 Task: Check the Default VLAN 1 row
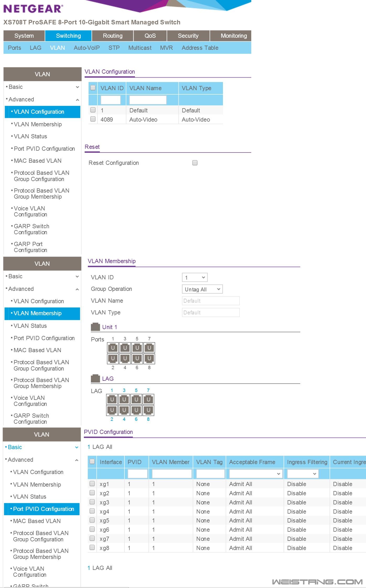coord(93,110)
